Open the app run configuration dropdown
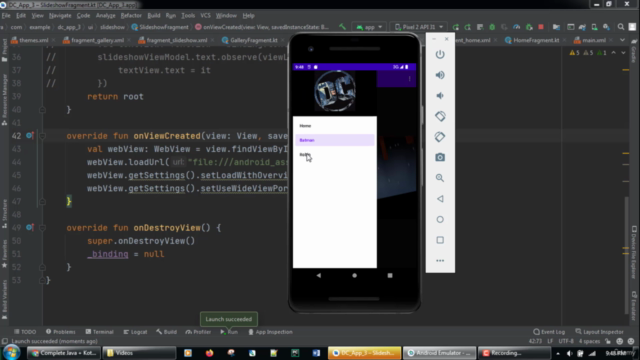 coord(369,27)
